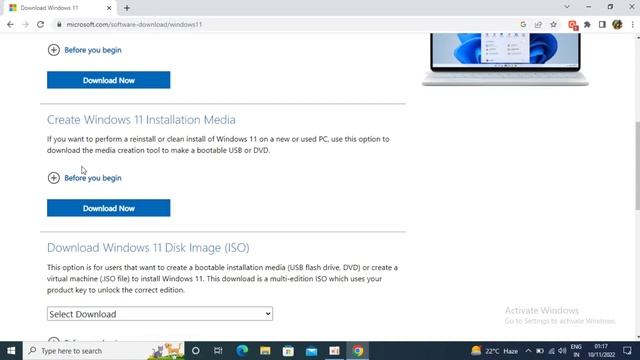Screen dimensions: 640x360
Task: Click the taskbar search box
Action: click(104, 351)
